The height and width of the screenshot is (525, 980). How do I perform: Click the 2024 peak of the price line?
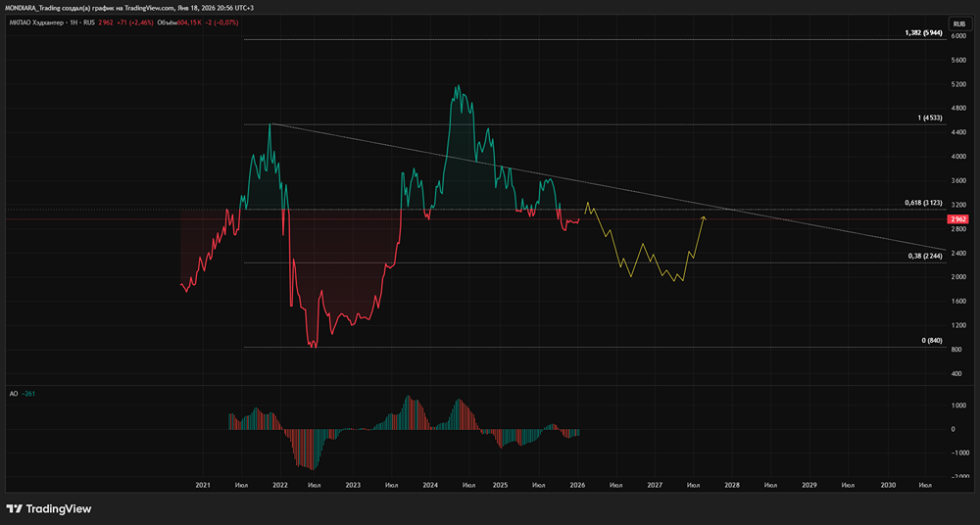(x=457, y=86)
